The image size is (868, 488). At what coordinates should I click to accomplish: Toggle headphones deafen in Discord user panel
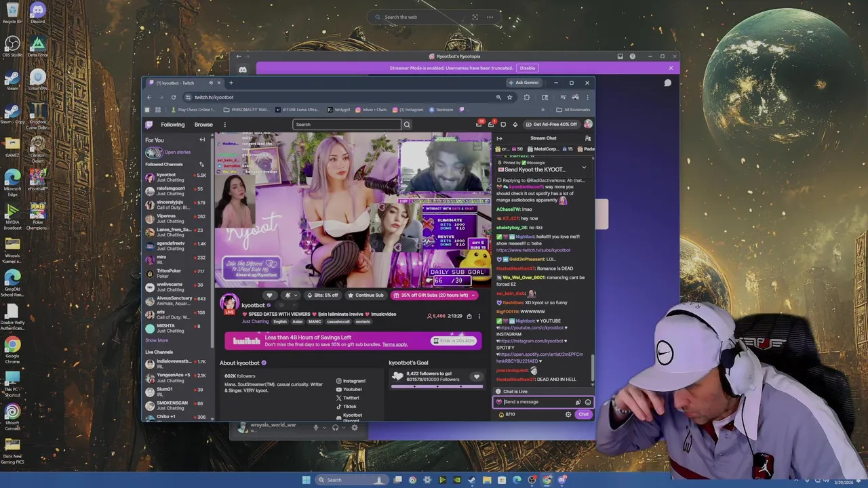point(335,428)
